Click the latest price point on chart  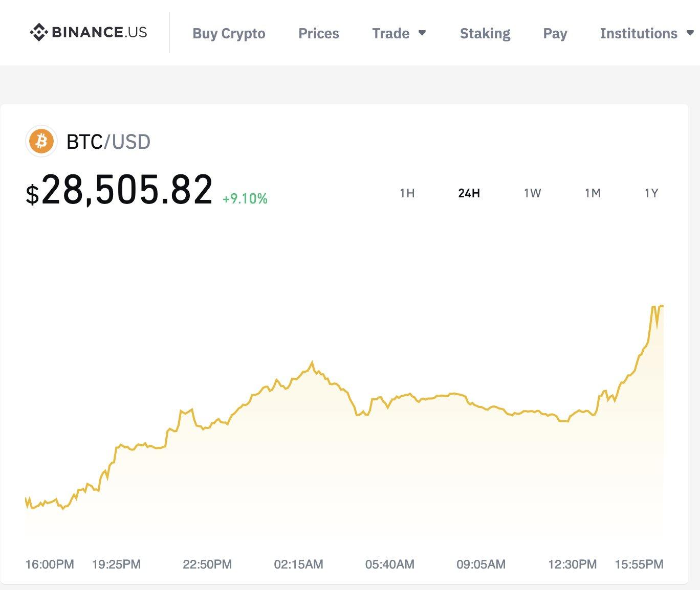tap(662, 306)
